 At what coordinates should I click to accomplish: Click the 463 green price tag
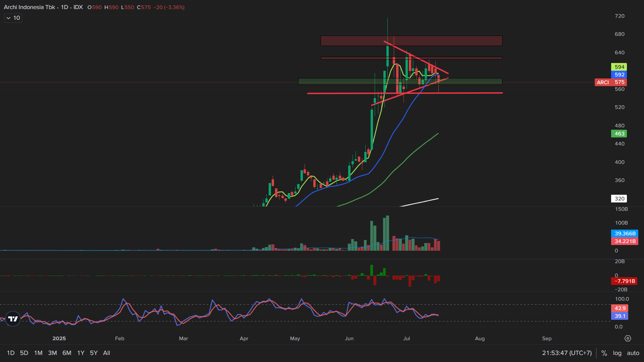click(x=619, y=134)
